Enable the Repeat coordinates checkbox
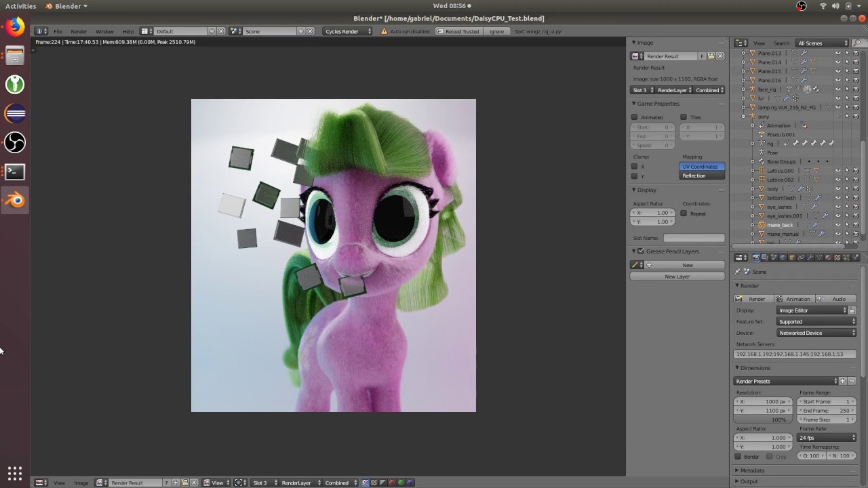The image size is (868, 488). [684, 213]
